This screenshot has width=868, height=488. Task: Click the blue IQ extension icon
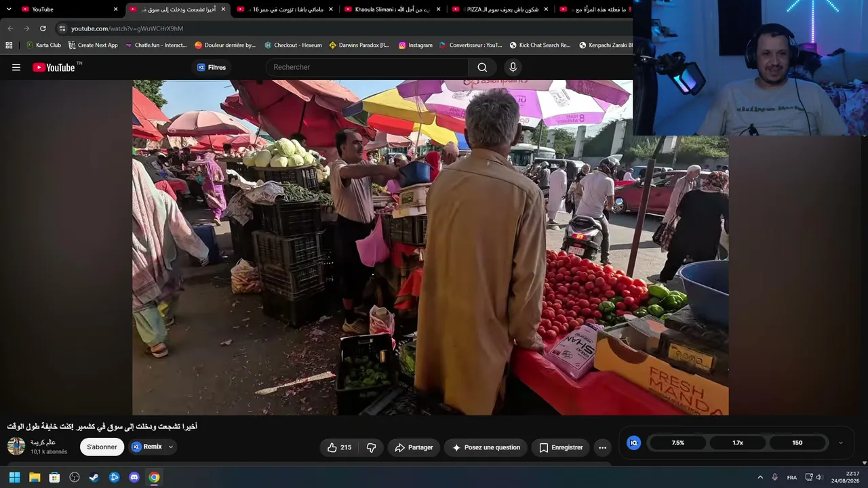[x=634, y=443]
